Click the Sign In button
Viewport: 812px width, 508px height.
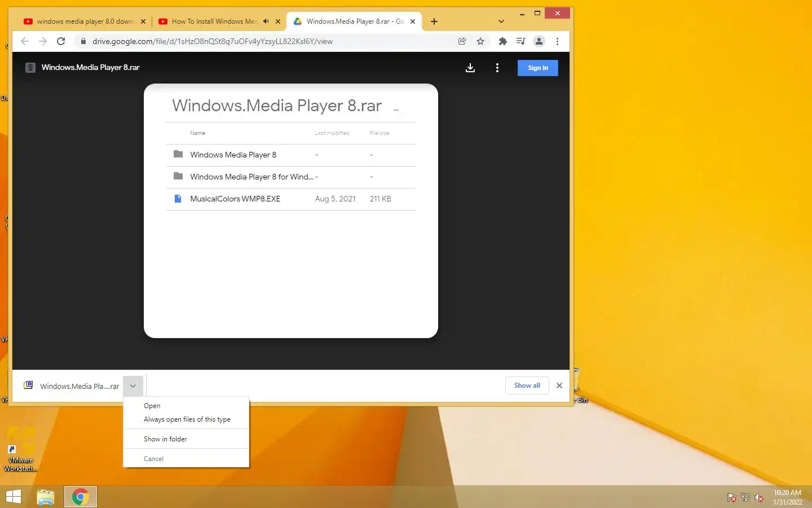(538, 68)
